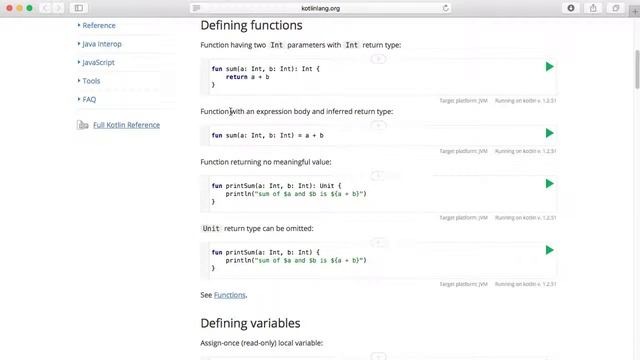Click the green fullscreen window button
640x360 pixels.
29,8
